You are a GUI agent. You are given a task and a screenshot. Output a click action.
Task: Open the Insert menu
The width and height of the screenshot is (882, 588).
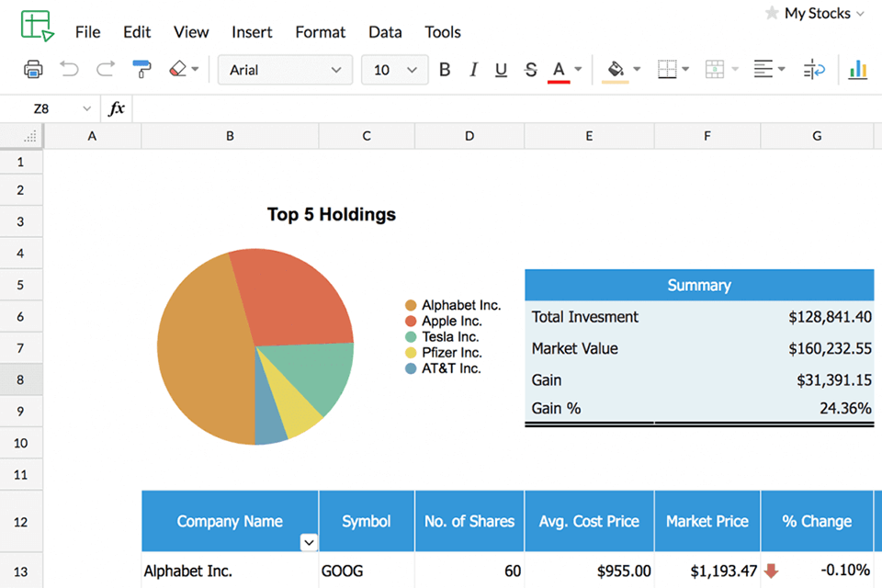(x=252, y=32)
